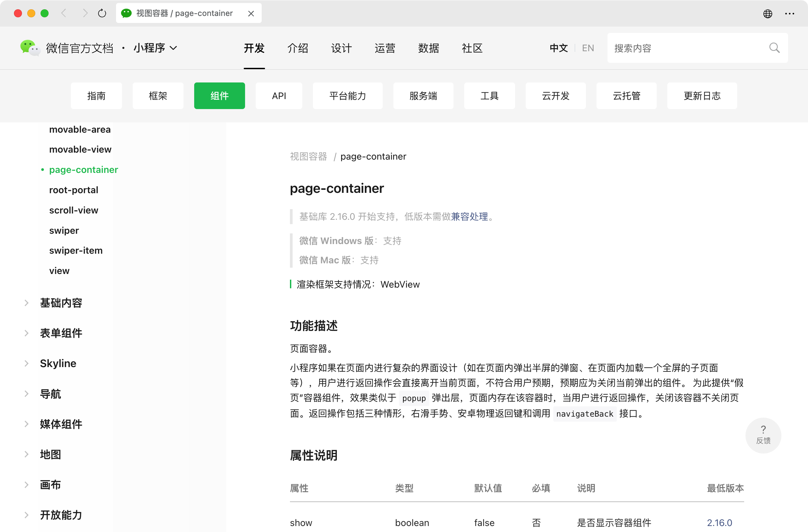Viewport: 808px width, 532px height.
Task: Open swiper-item in the sidebar
Action: (x=76, y=250)
